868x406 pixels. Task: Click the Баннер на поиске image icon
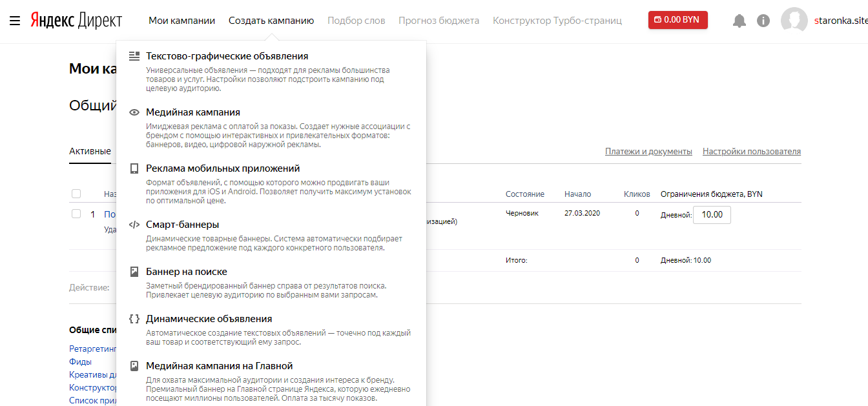tap(134, 272)
